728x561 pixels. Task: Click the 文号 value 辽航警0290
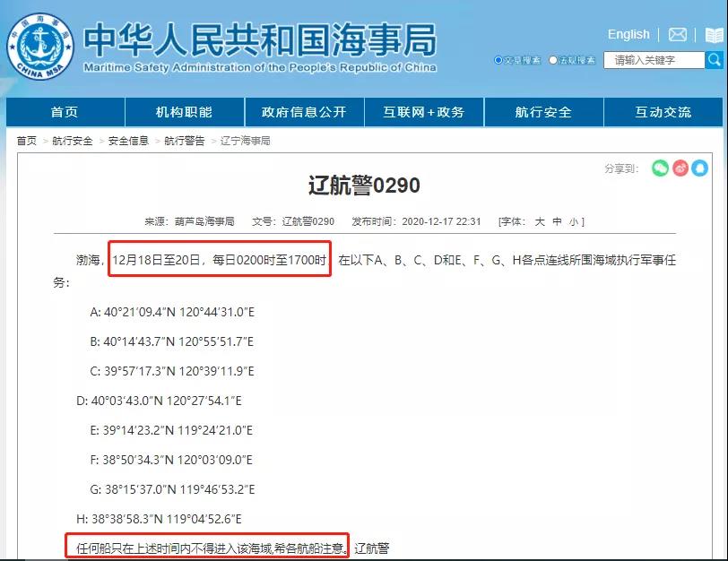308,222
